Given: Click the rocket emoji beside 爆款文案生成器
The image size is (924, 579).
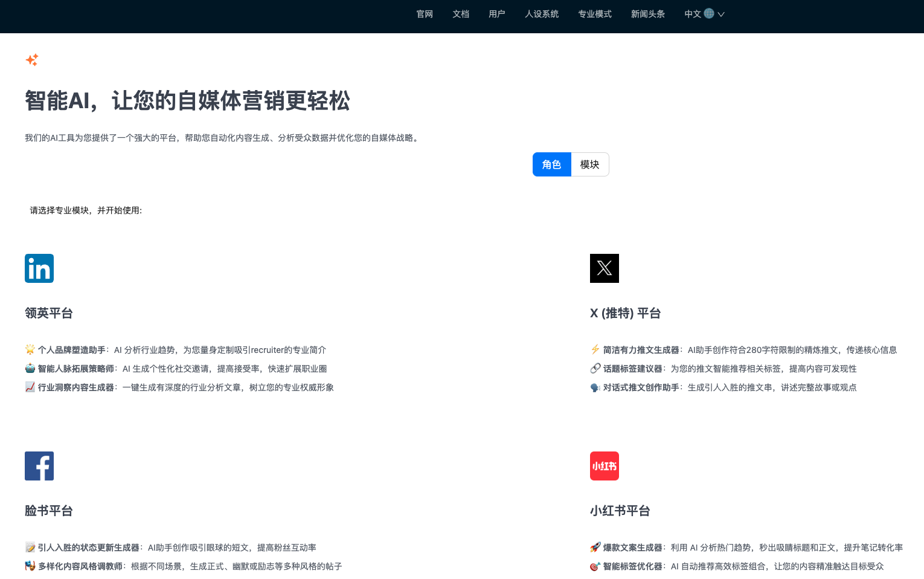Looking at the screenshot, I should pos(595,547).
